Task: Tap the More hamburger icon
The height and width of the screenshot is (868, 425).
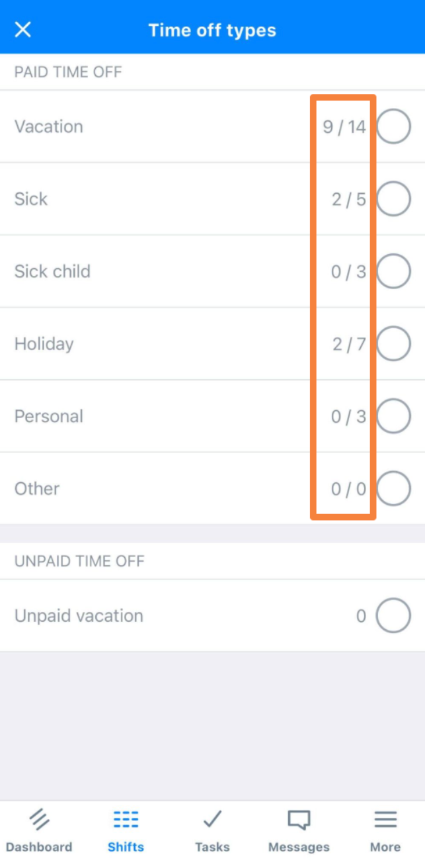Action: (x=385, y=820)
